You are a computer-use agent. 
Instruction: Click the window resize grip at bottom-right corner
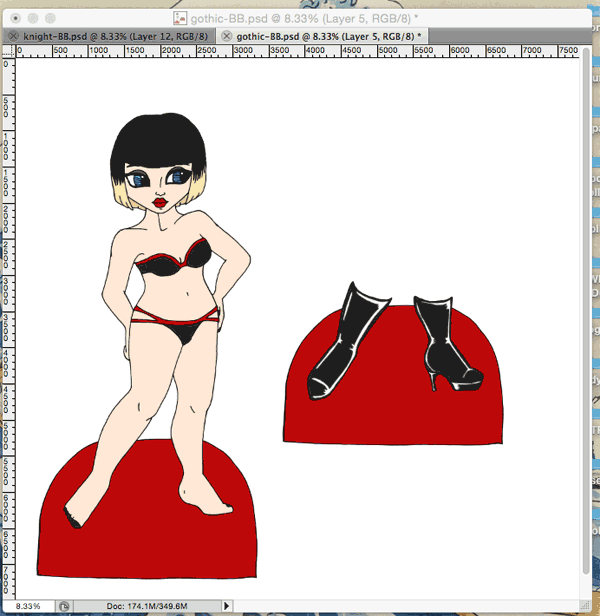[585, 605]
